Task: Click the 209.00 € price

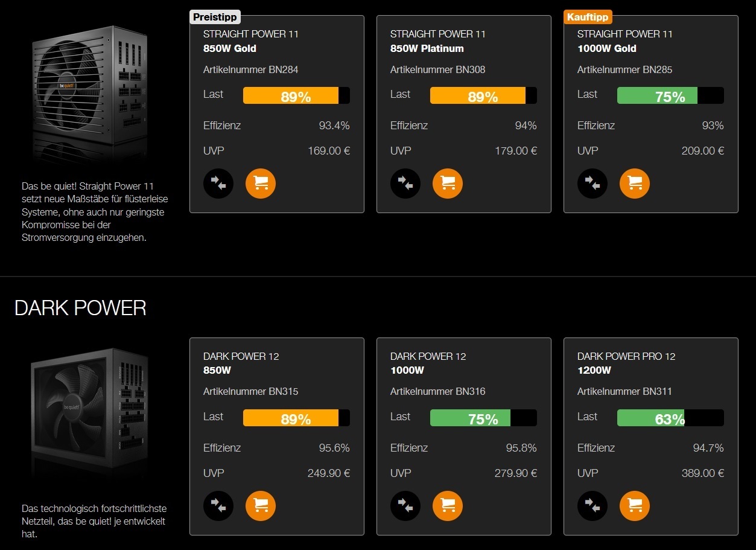Action: (x=703, y=151)
